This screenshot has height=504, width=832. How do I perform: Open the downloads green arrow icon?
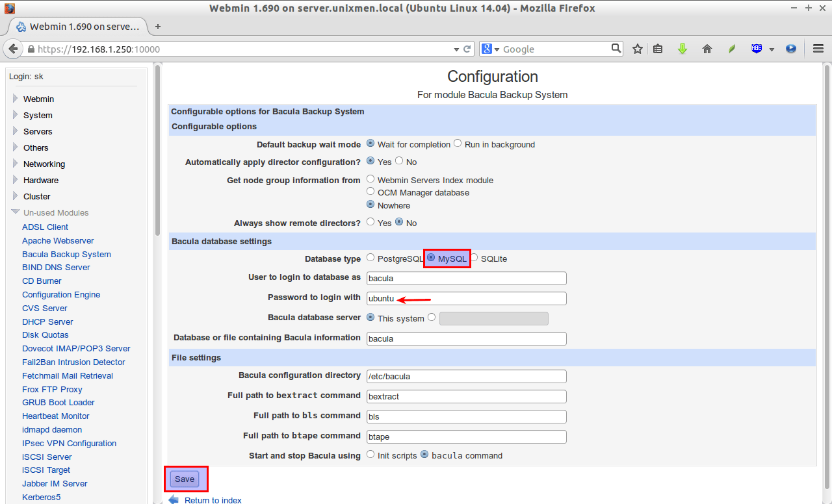(682, 49)
